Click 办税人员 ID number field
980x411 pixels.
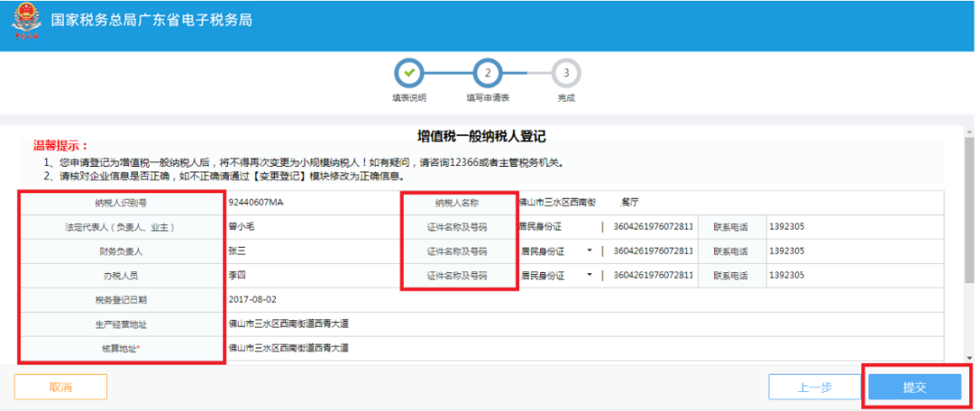(652, 276)
